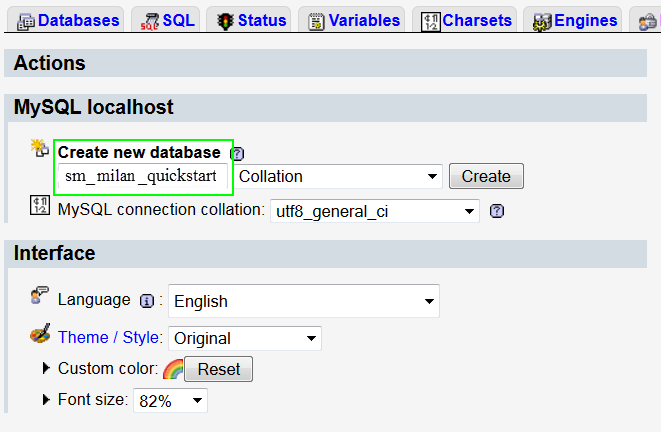Image resolution: width=661 pixels, height=432 pixels.
Task: Click the new database sparkle icon
Action: pos(40,148)
